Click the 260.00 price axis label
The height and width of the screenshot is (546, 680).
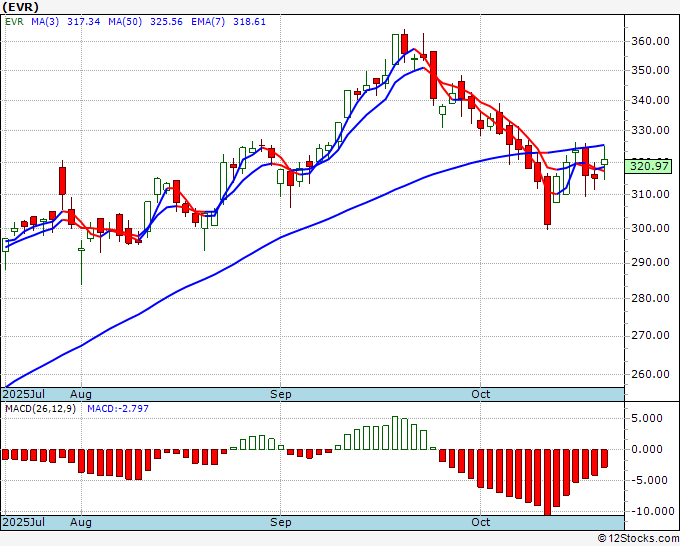[651, 374]
